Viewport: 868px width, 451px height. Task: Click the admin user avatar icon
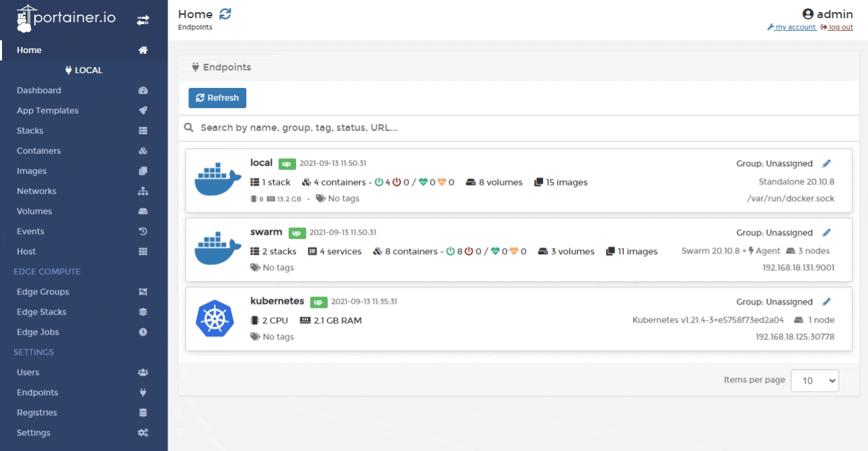tap(807, 15)
